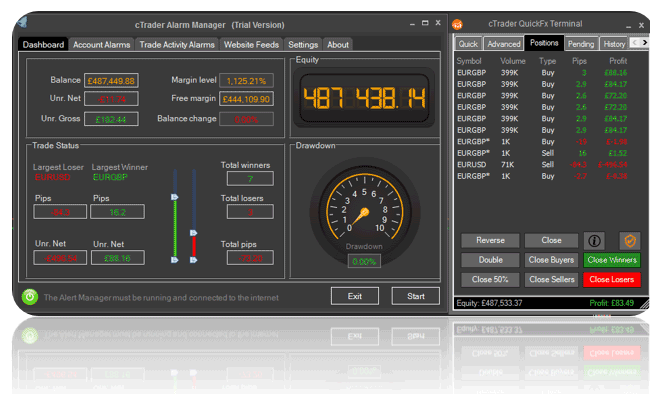This screenshot has height=394, width=650.
Task: Click the Total winners value 7
Action: 250,179
